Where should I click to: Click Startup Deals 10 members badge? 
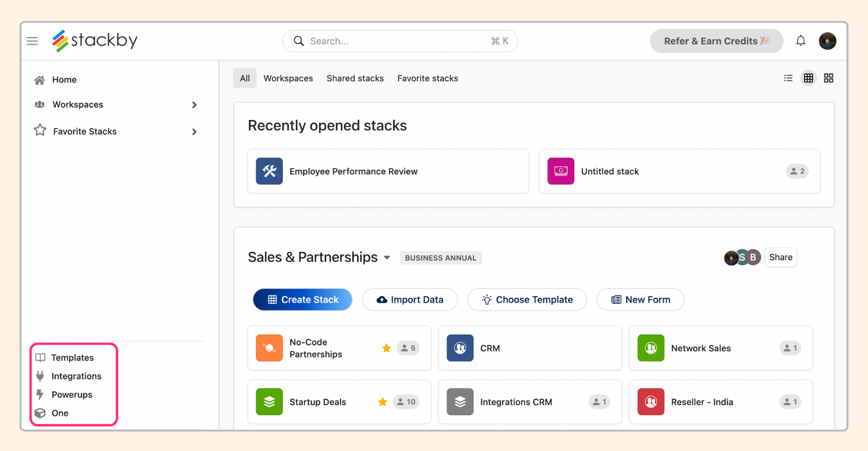[x=406, y=402]
